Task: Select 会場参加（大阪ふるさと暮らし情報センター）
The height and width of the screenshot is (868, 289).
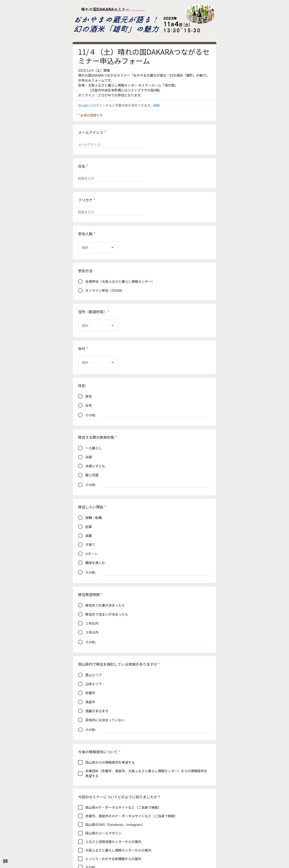Action: (80, 281)
